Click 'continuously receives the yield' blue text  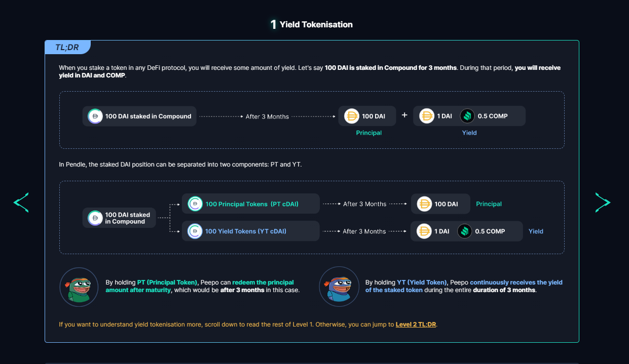pos(516,282)
